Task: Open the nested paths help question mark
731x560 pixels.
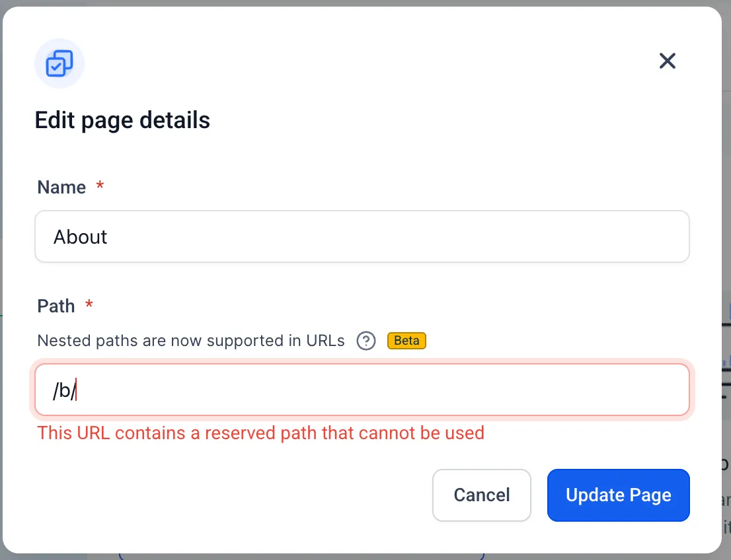Action: (x=366, y=341)
